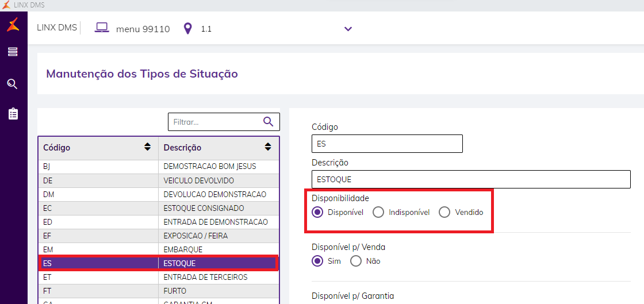The image size is (644, 304).
Task: Sort by Descrição column arrows
Action: point(268,147)
